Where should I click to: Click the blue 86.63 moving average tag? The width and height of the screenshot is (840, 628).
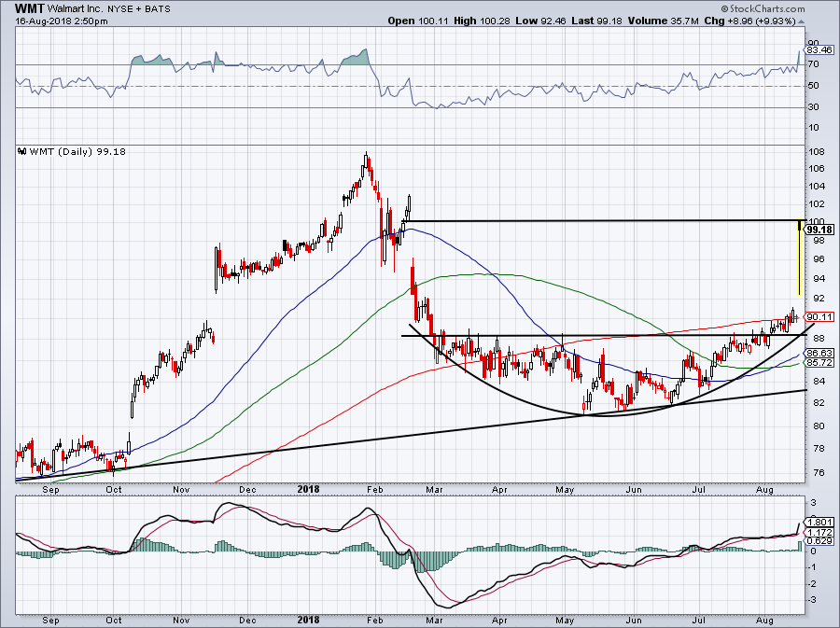[x=819, y=354]
